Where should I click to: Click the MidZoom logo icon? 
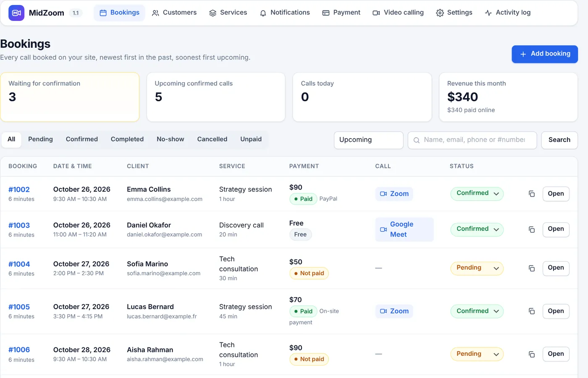[x=16, y=13]
